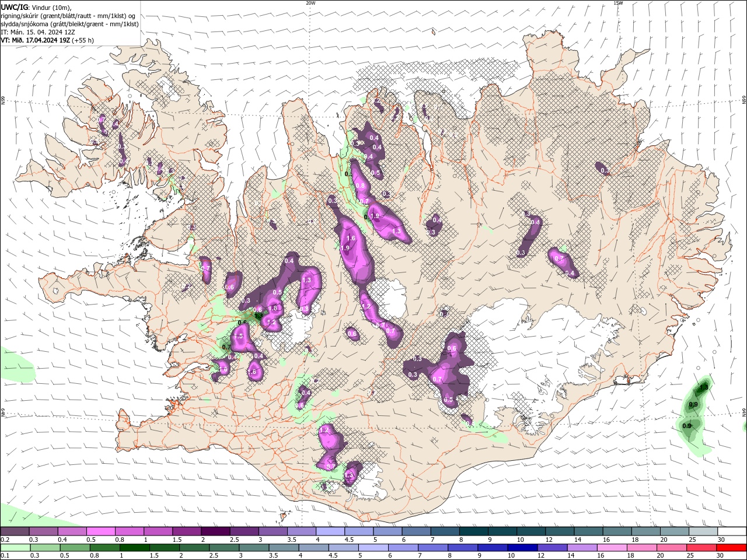
Task: Pick the white upper swatch starting at 30
Action: point(732,531)
